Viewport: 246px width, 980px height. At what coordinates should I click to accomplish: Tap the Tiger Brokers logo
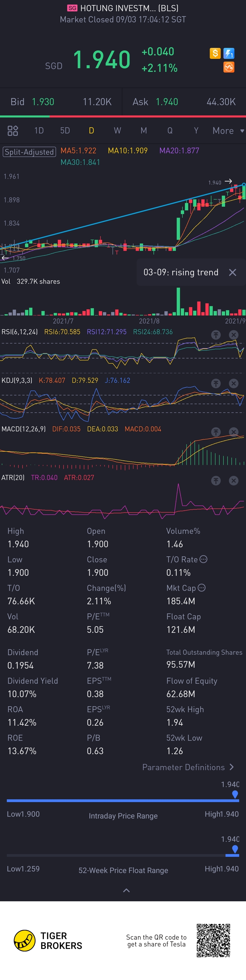pyautogui.click(x=48, y=941)
